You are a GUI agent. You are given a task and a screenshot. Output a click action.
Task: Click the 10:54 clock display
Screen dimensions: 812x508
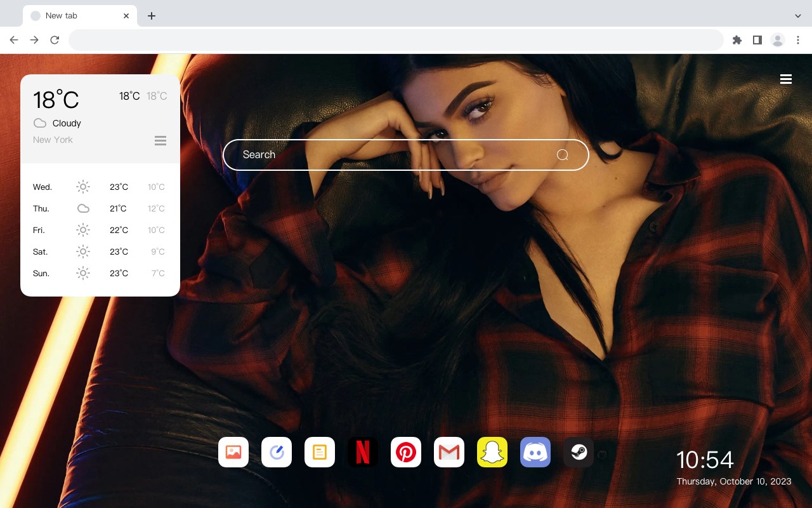click(x=705, y=460)
